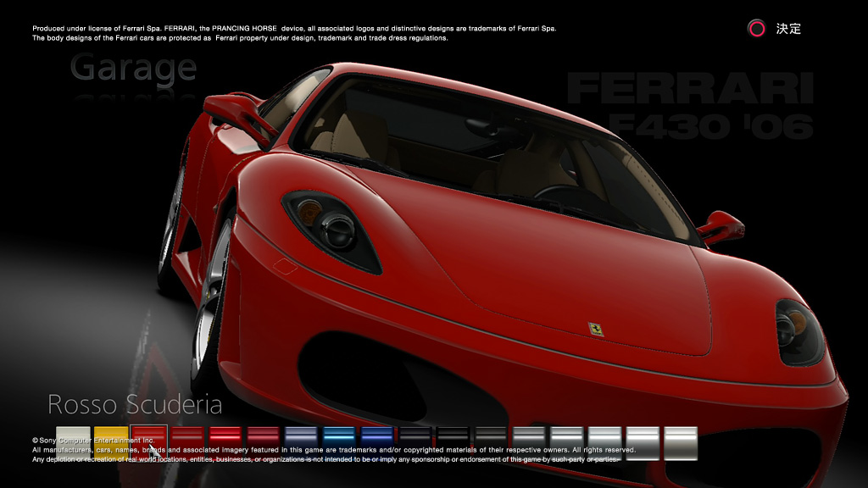
Task: Select the medium gray paint swatch
Action: click(529, 443)
